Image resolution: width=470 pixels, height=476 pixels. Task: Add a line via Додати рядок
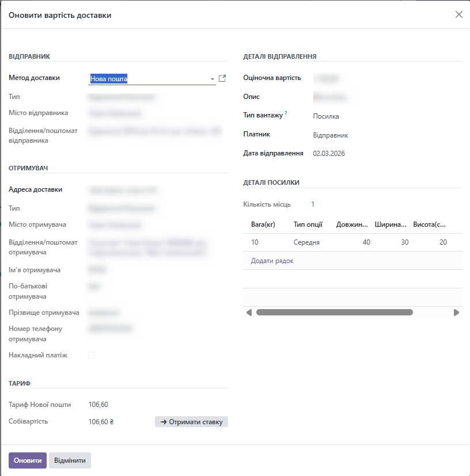click(272, 261)
